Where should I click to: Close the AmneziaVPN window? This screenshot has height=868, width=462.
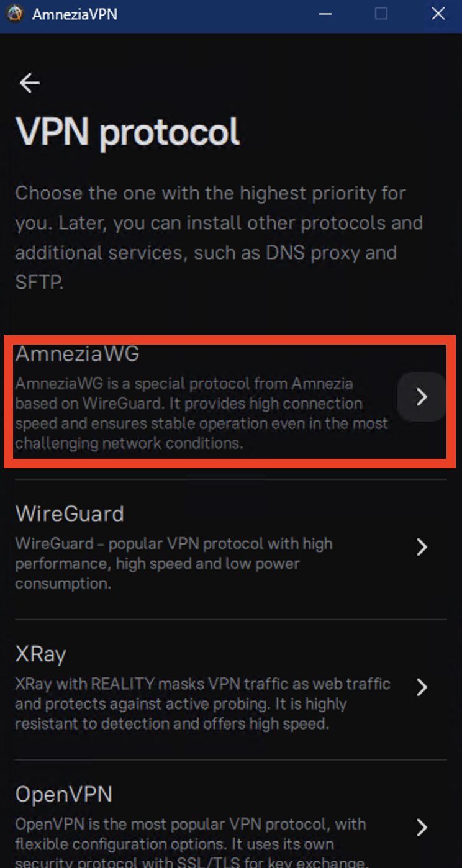[438, 14]
